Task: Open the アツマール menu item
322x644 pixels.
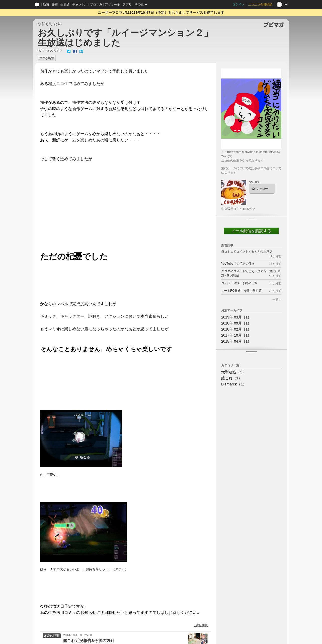Action: (112, 5)
